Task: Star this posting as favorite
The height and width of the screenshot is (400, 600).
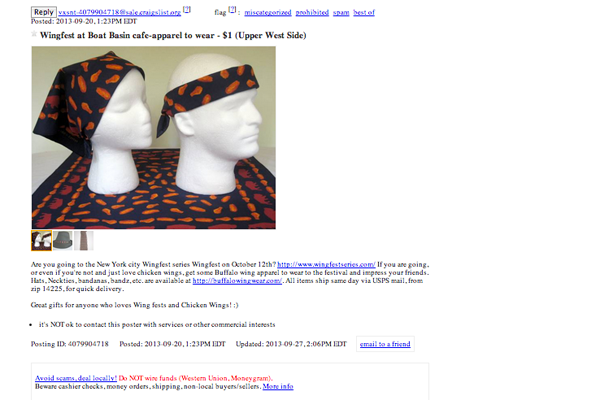Action: [x=34, y=34]
